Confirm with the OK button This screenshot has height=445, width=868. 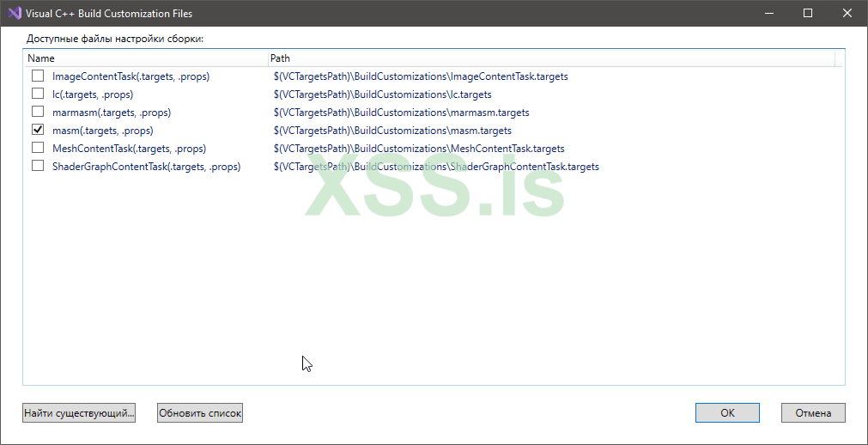click(727, 413)
